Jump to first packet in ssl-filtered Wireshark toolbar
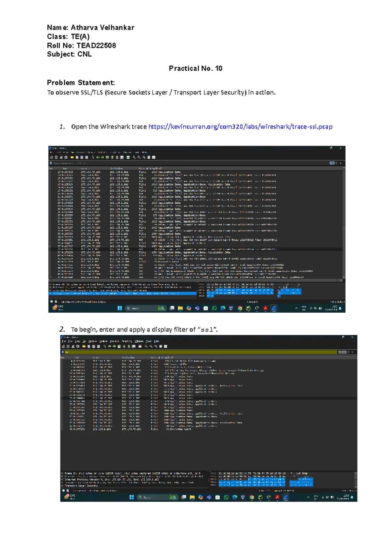 tap(124, 346)
